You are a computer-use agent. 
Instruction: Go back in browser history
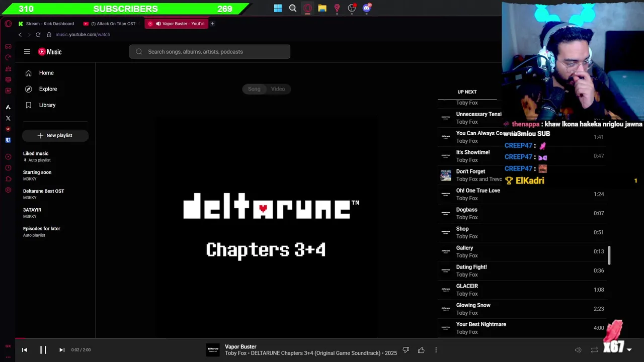(20, 35)
